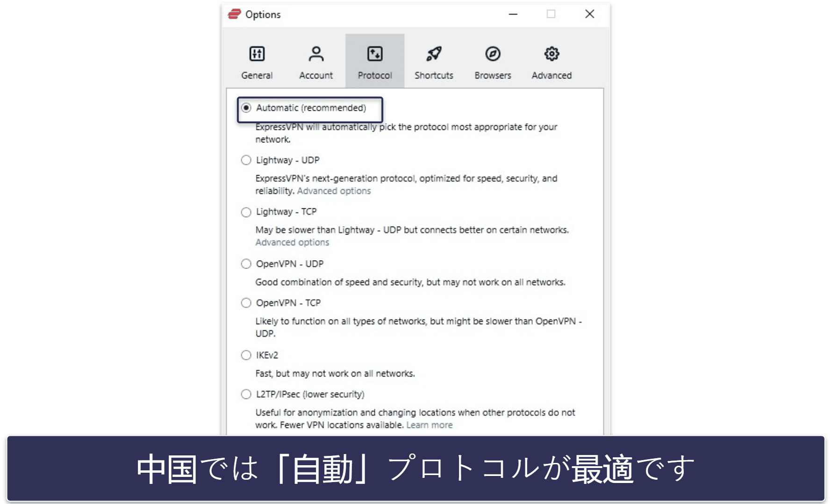The width and height of the screenshot is (831, 504).
Task: Click Learn more link for L2TP/IPsec
Action: point(430,425)
